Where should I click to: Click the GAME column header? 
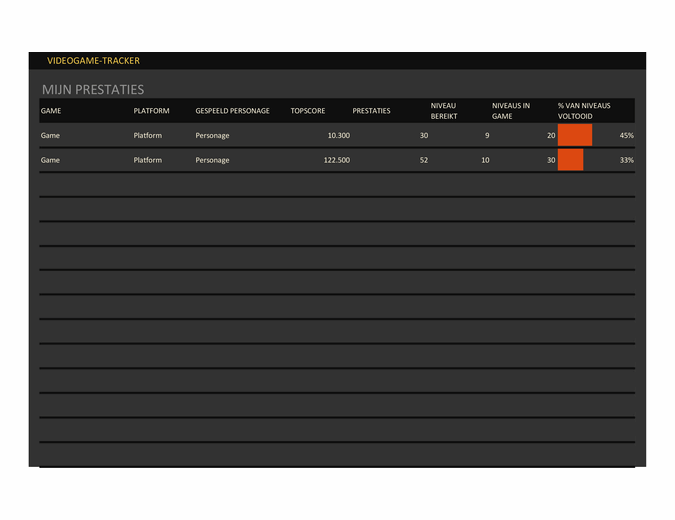tap(51, 111)
